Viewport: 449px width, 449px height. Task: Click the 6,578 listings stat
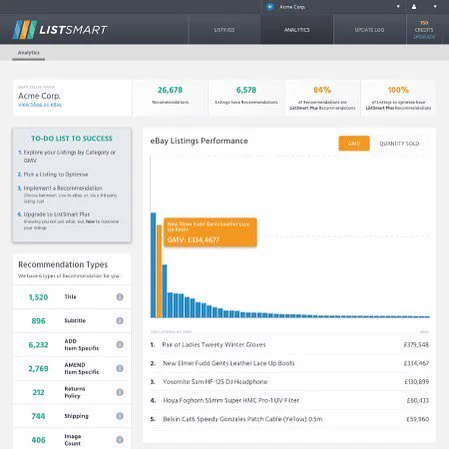tap(246, 98)
